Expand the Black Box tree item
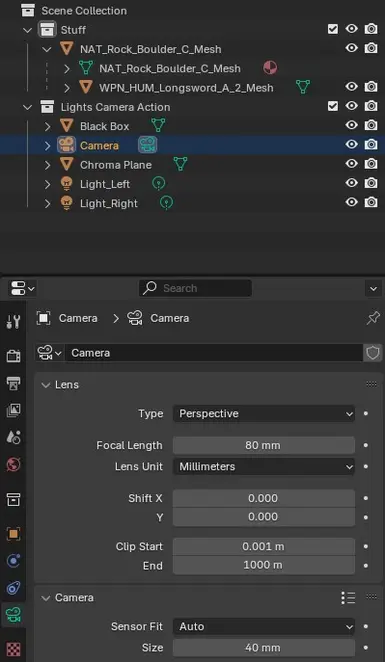 pyautogui.click(x=47, y=126)
